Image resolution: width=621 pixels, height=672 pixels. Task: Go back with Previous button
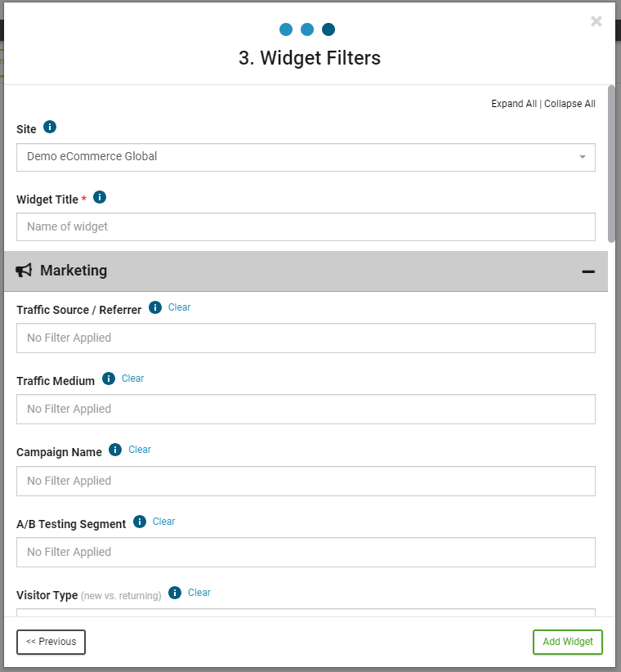[x=51, y=642]
